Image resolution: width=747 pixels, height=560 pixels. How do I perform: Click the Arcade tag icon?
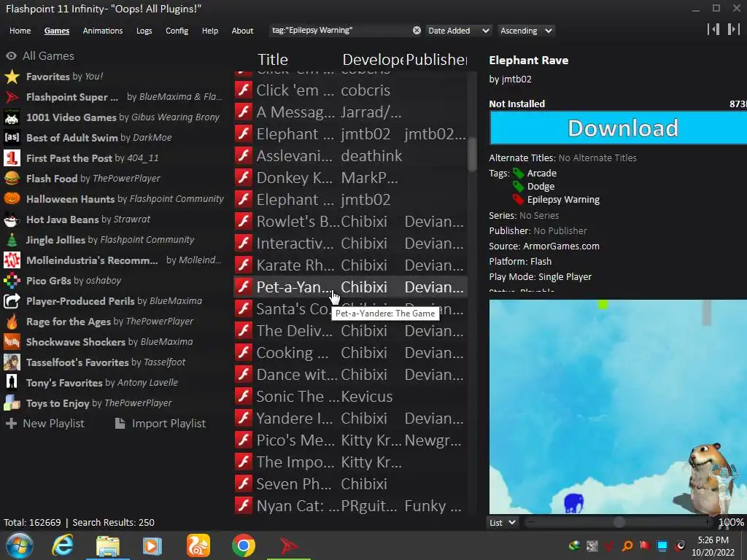[x=519, y=174]
